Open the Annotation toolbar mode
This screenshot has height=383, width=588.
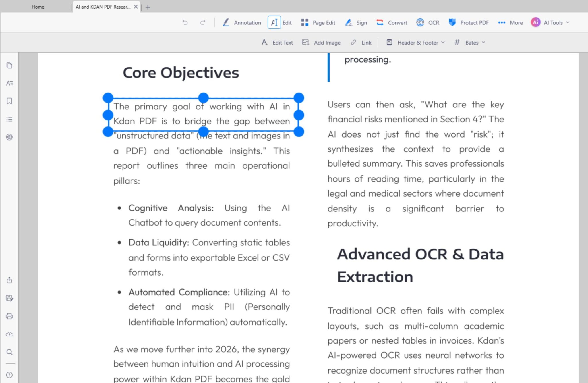pyautogui.click(x=242, y=22)
